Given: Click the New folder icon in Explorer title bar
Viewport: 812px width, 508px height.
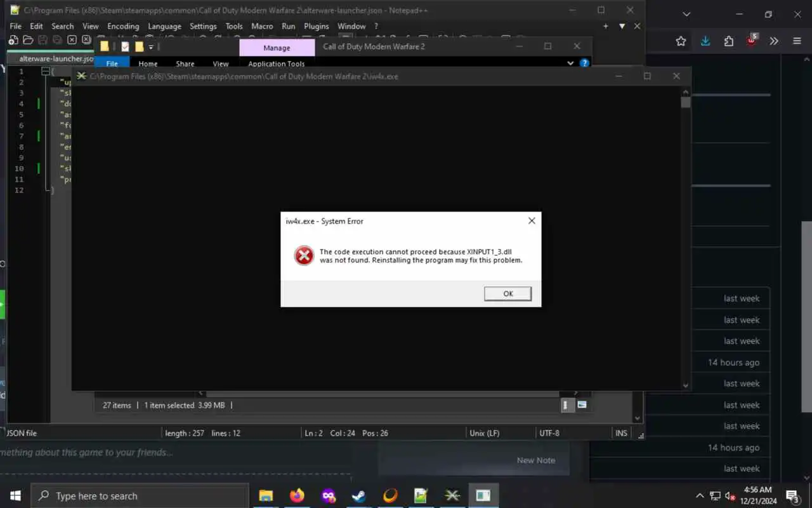Looking at the screenshot, I should point(139,46).
